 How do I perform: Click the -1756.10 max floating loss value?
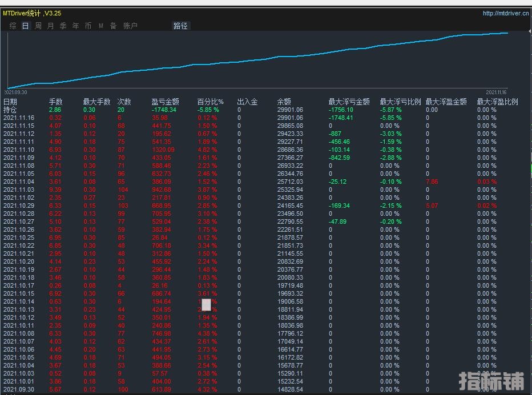(x=341, y=110)
